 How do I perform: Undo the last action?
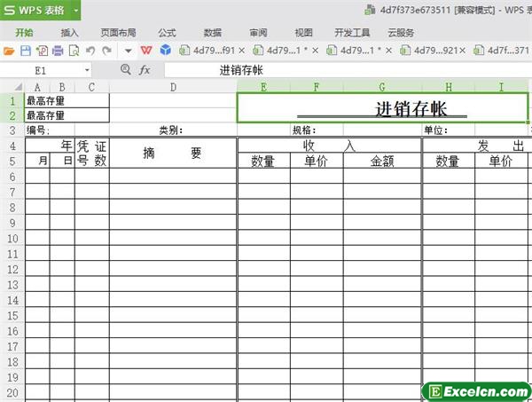90,51
